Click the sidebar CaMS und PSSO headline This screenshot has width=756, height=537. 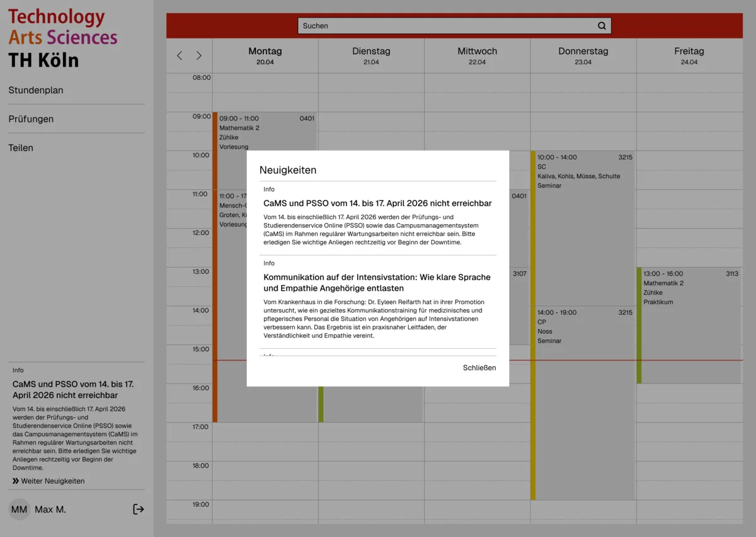pos(73,390)
